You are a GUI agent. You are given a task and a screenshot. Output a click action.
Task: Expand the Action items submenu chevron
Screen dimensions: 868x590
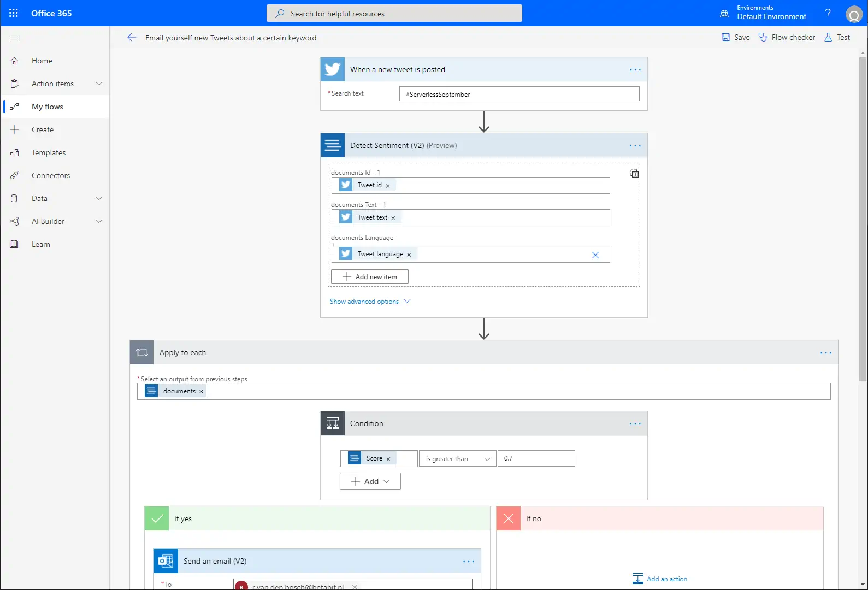(x=99, y=84)
